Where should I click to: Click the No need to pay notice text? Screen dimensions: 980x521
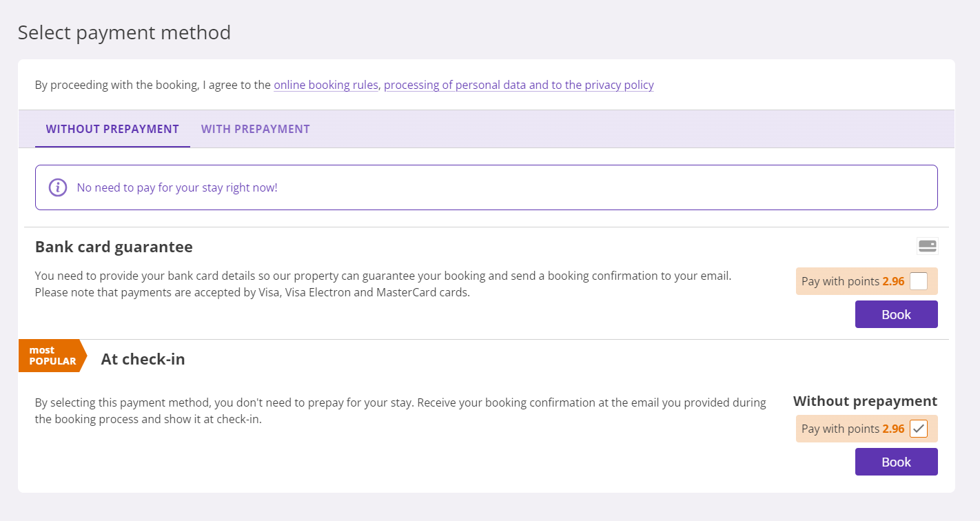177,187
